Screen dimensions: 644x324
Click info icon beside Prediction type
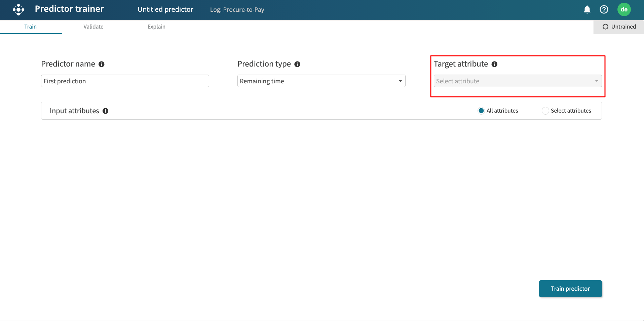coord(297,64)
